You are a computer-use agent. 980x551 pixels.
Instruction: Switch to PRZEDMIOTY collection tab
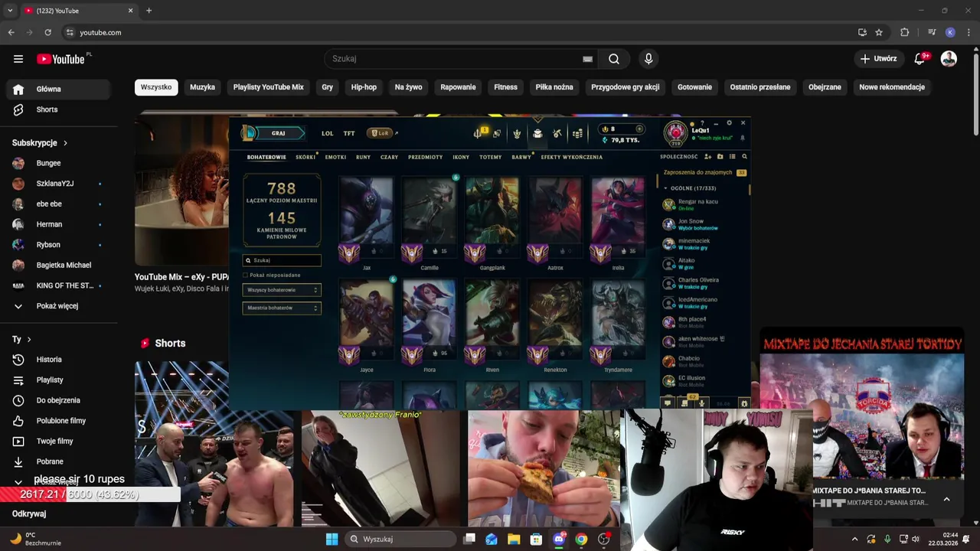coord(425,157)
